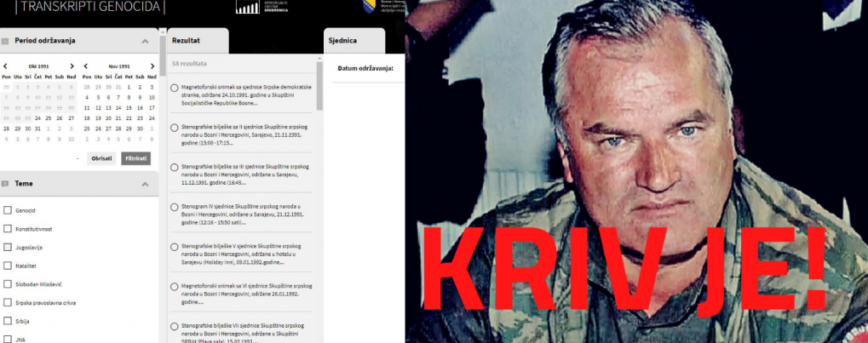This screenshot has width=868, height=343.
Task: Go to next month after Nov 1991
Action: click(x=152, y=66)
